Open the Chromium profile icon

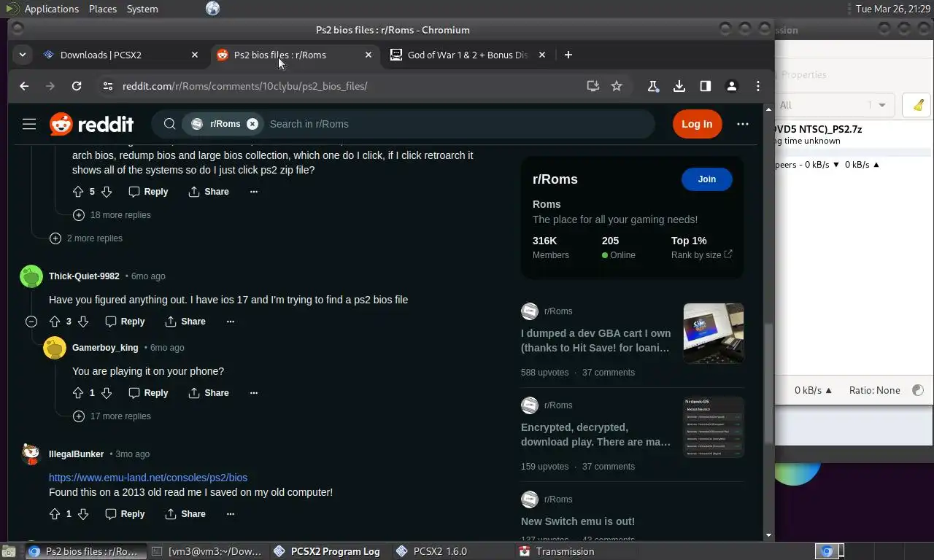(732, 86)
